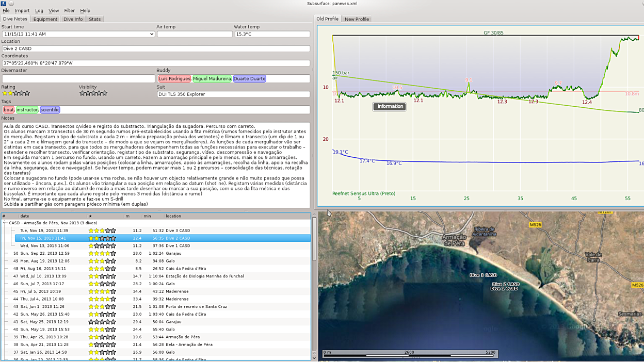The image size is (644, 362).
Task: Open the Import menu
Action: point(22,10)
